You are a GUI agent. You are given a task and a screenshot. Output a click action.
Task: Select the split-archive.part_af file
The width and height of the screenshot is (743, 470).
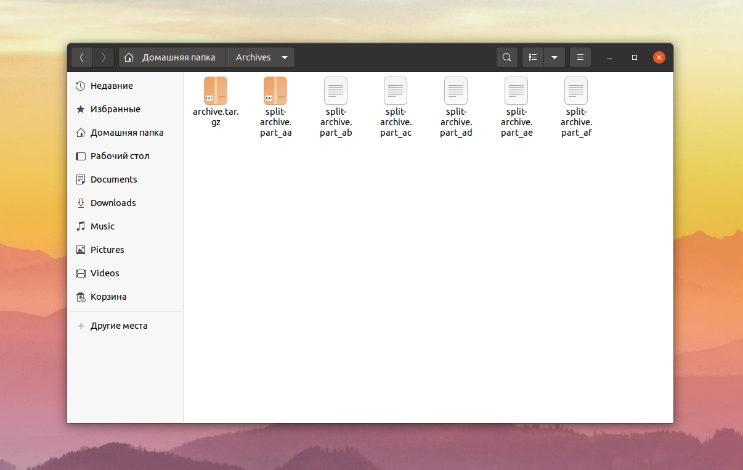575,92
